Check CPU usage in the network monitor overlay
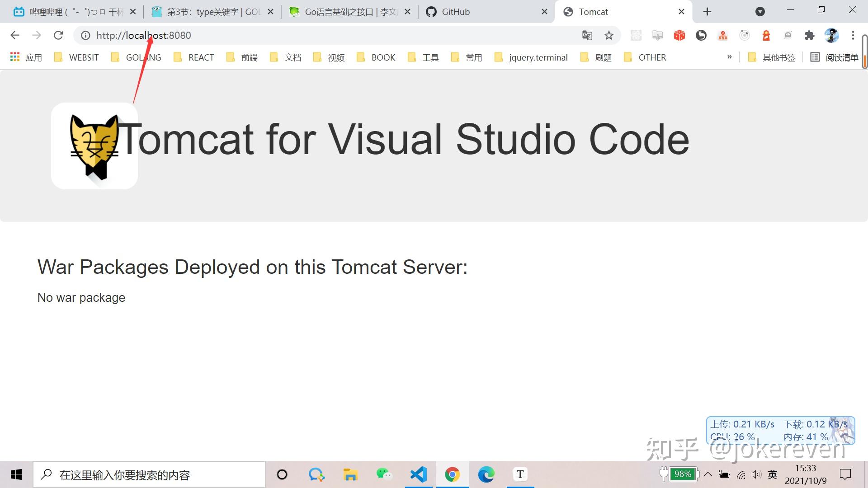 point(732,436)
